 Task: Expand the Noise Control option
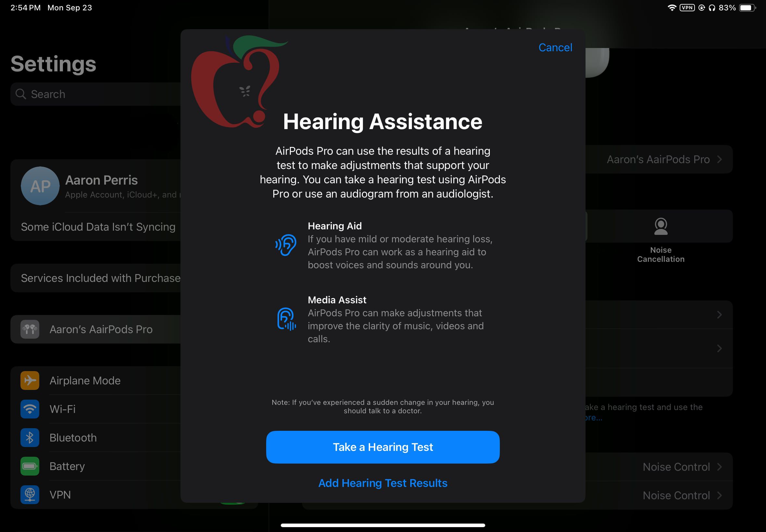point(677,467)
